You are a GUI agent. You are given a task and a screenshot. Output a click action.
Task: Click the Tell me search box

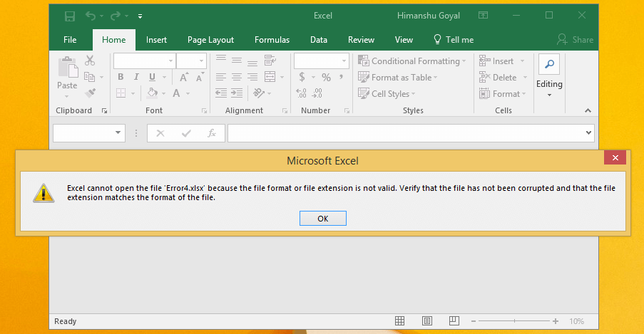(454, 40)
